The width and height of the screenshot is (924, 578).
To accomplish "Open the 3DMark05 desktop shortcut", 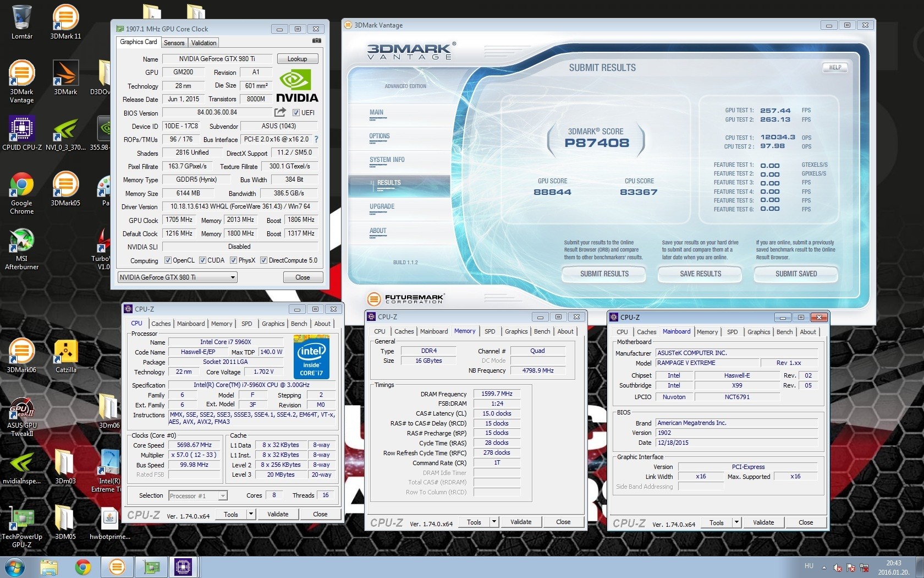I will (65, 189).
